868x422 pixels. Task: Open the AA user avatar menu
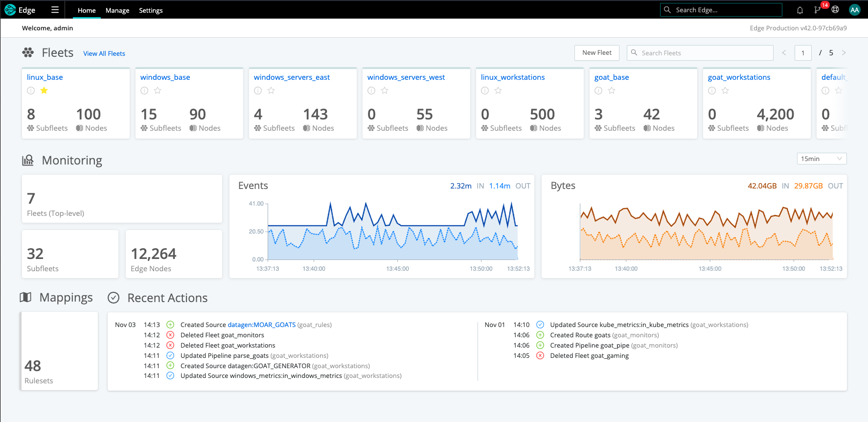(854, 10)
